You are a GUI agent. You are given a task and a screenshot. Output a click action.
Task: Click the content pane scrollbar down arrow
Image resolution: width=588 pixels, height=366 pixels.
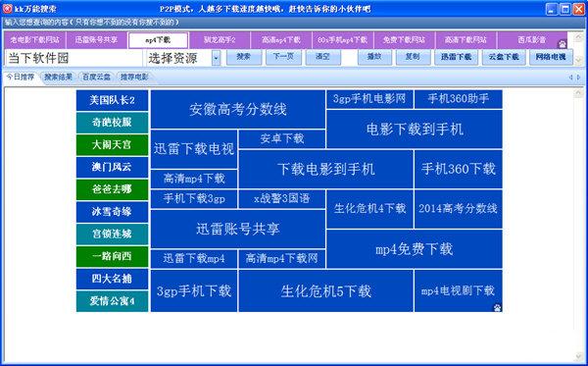(578, 356)
